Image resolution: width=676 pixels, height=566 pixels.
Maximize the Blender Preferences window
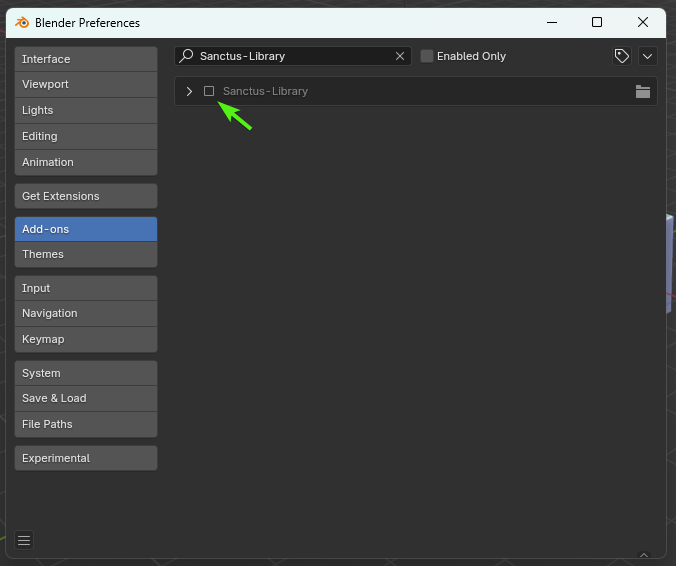pos(597,22)
